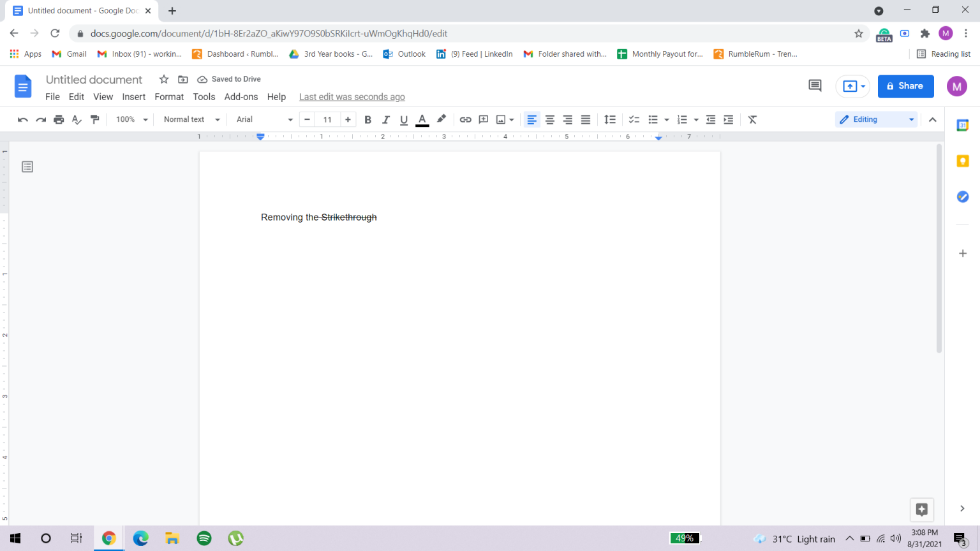
Task: Expand the line spacing options
Action: [609, 119]
